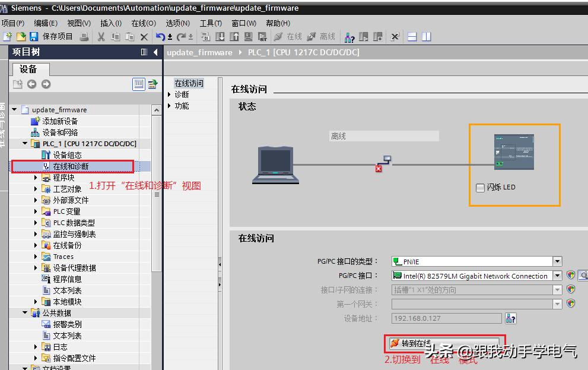This screenshot has width=588, height=370.
Task: Expand 功能 section in navigation
Action: click(x=169, y=106)
